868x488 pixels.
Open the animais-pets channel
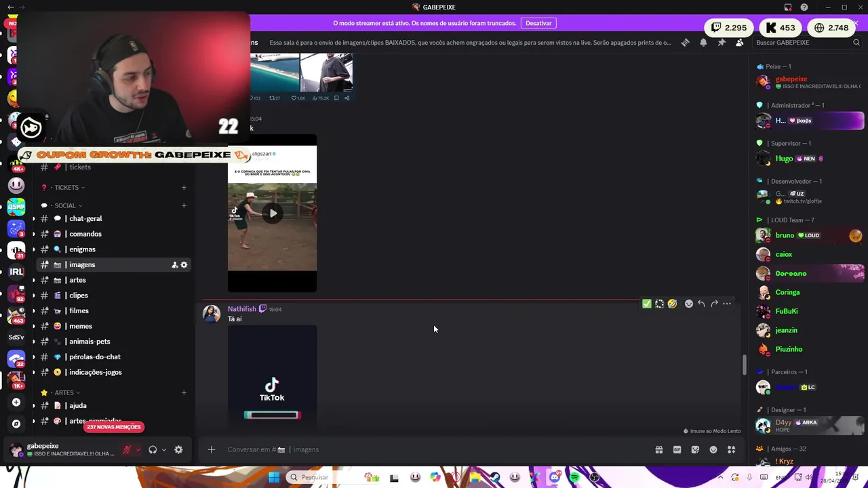(x=113, y=342)
